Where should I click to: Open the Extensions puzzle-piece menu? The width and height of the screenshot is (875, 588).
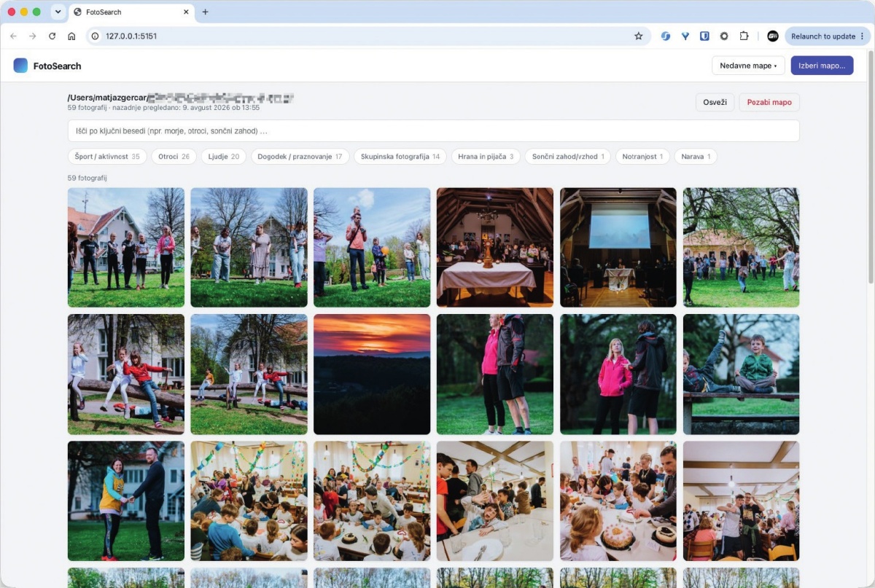tap(744, 36)
